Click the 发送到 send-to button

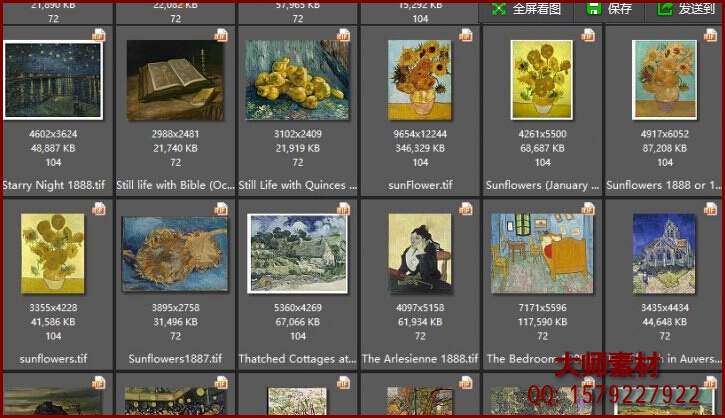[x=685, y=9]
